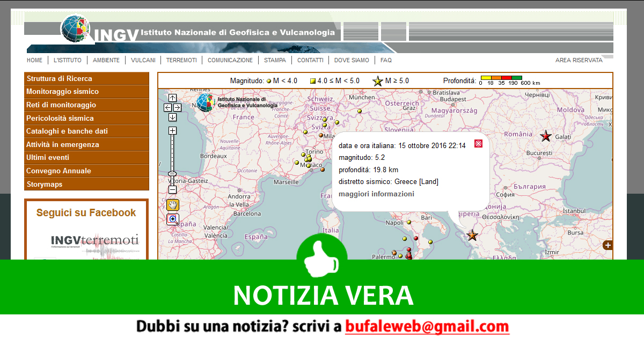Open the TERREMOTI menu
The image size is (644, 338).
(181, 60)
